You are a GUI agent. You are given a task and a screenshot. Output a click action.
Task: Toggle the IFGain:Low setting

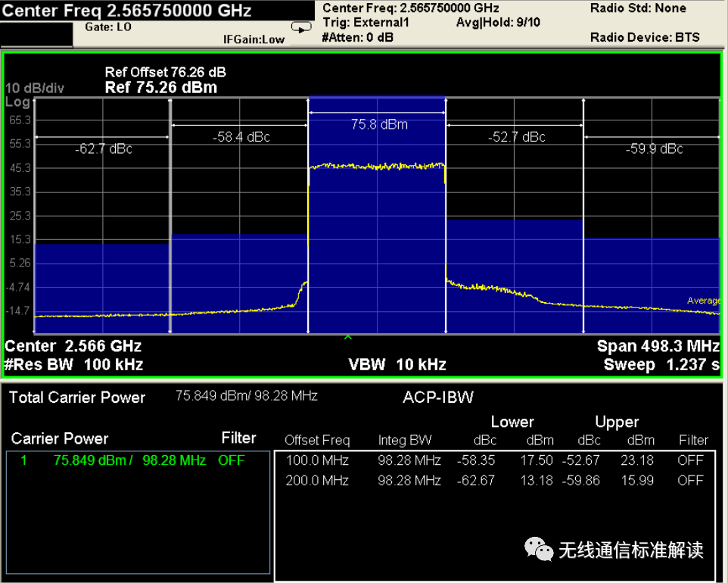[254, 39]
